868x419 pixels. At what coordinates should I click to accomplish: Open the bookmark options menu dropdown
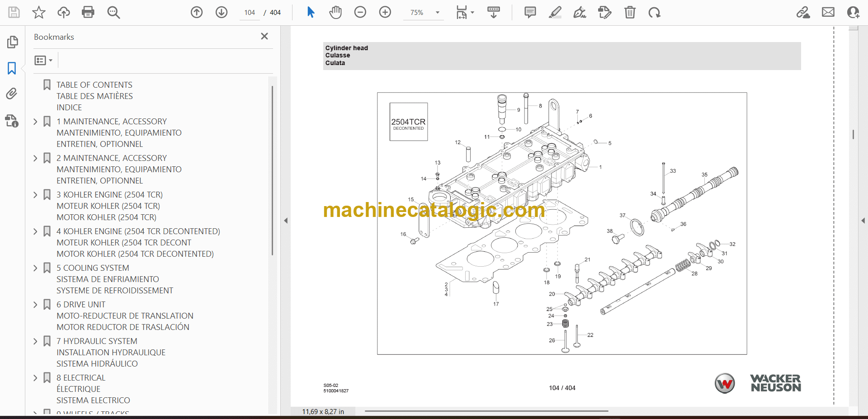tap(43, 60)
